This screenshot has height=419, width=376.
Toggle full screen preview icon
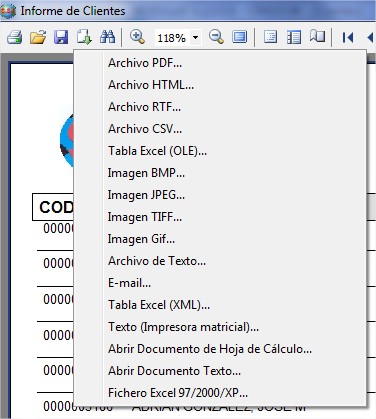point(239,37)
